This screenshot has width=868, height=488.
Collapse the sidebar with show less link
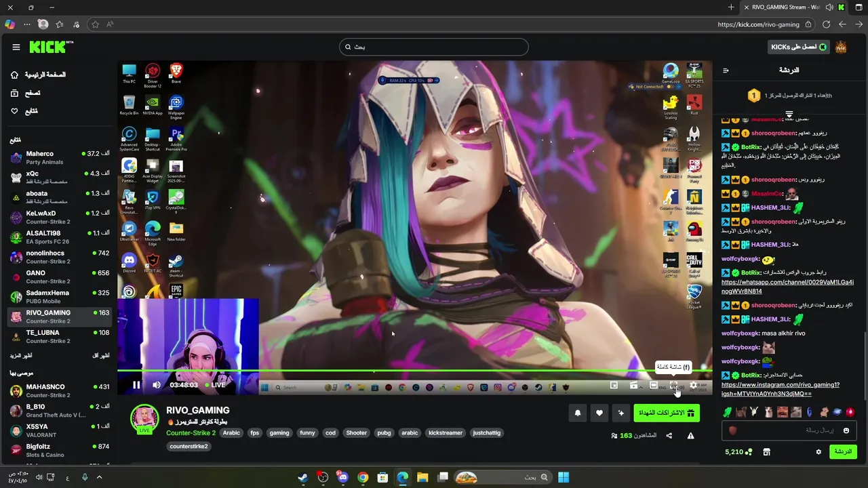point(101,356)
